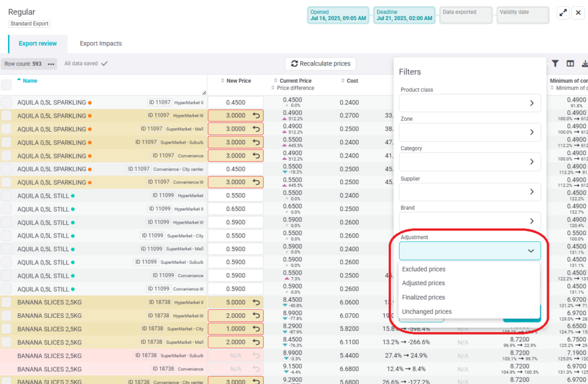This screenshot has width=588, height=384.
Task: Revert the 1.0000 price for BANANA SLICES SuperMarket - City
Action: point(256,329)
